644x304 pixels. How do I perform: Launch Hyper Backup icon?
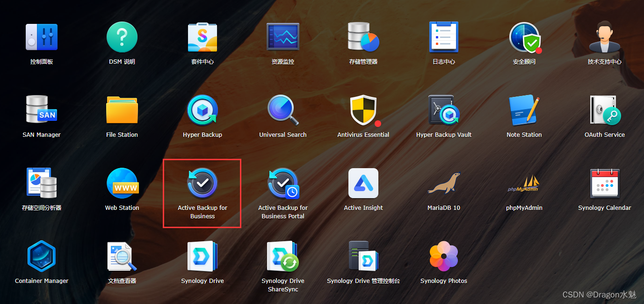click(x=203, y=110)
